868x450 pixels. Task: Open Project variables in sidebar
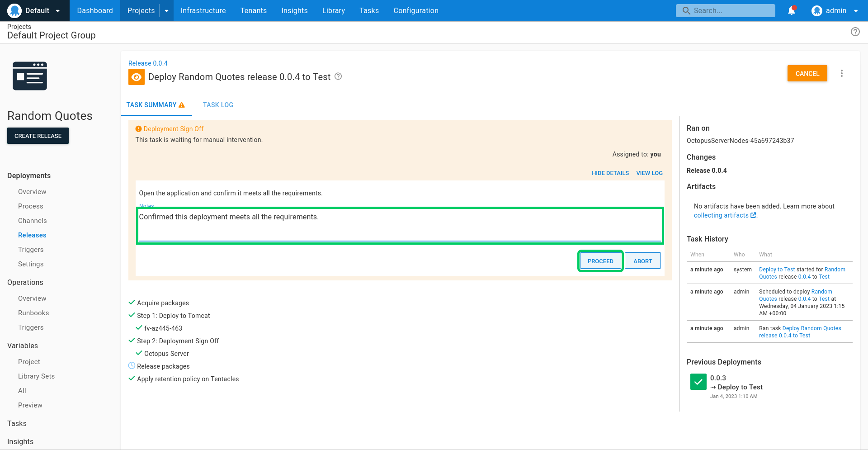coord(29,362)
